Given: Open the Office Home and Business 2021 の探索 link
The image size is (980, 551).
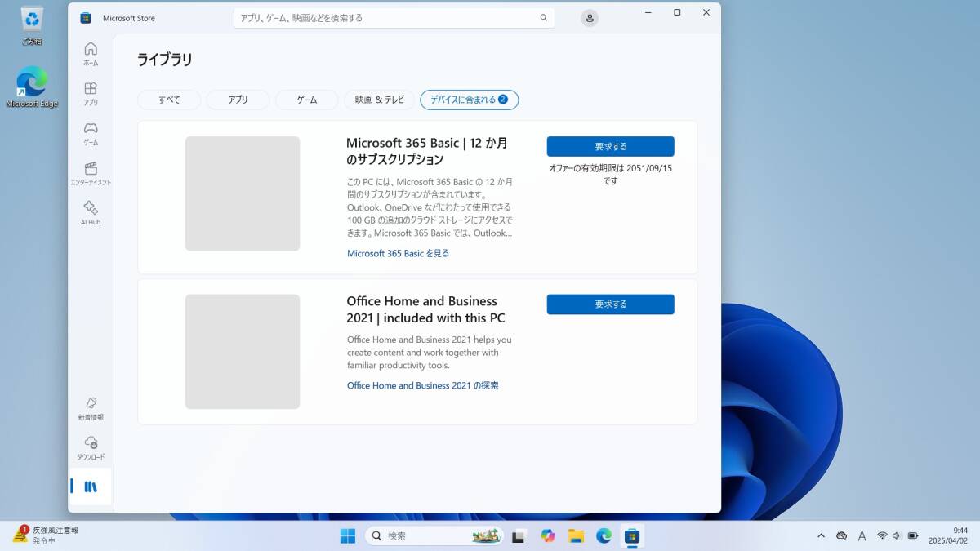Looking at the screenshot, I should pyautogui.click(x=423, y=385).
